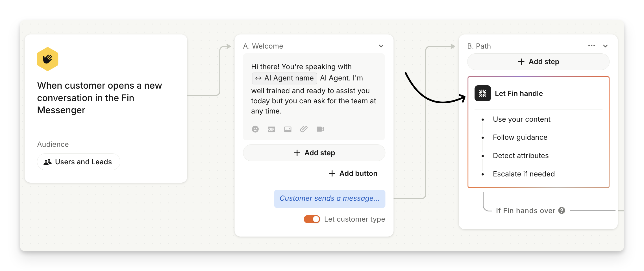The image size is (644, 271).
Task: Insert an emoji in welcome message
Action: point(255,129)
